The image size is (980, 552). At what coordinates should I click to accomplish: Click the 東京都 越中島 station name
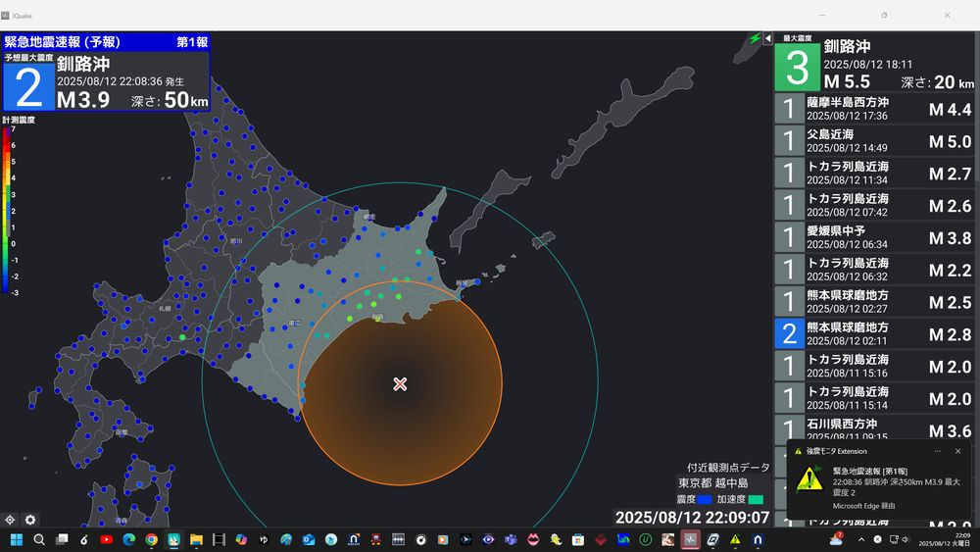[x=713, y=482]
